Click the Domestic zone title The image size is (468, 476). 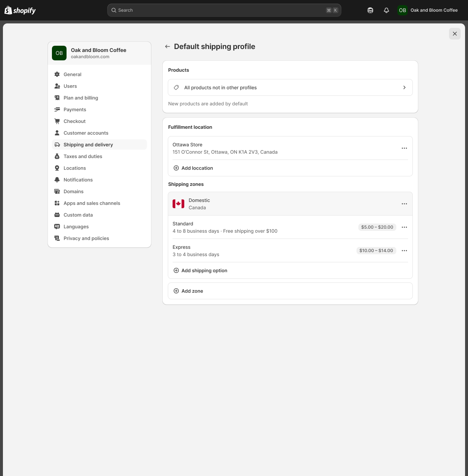[x=199, y=200]
